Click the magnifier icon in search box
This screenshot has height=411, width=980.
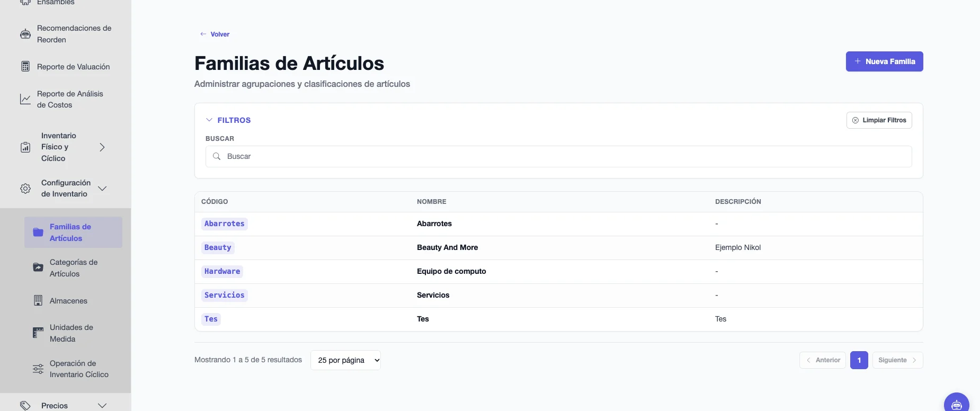coord(217,156)
